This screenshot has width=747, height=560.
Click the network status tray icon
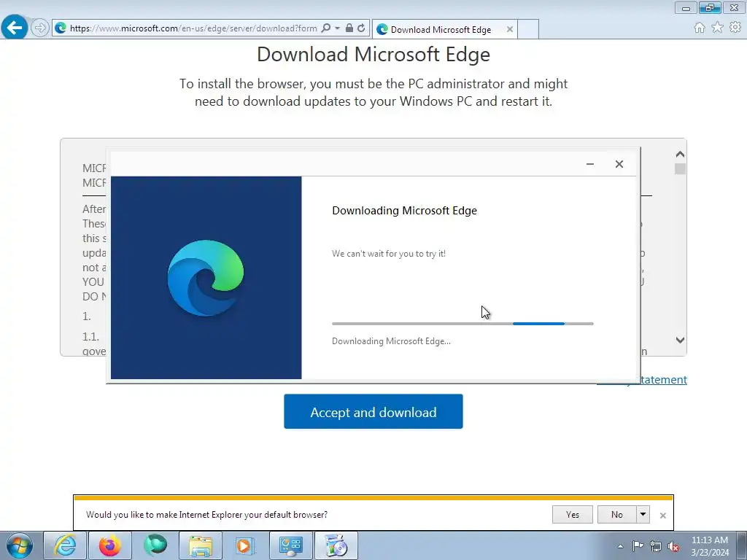click(656, 546)
